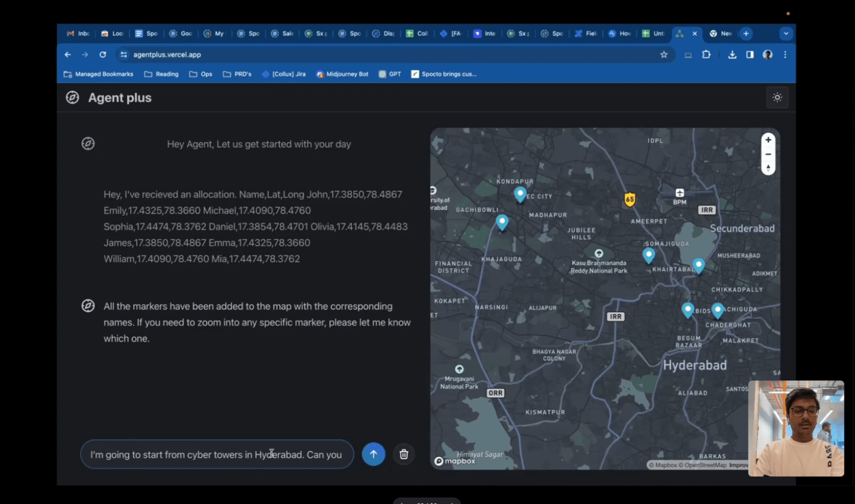
Task: Open the Reading bookmarks folder
Action: point(161,74)
